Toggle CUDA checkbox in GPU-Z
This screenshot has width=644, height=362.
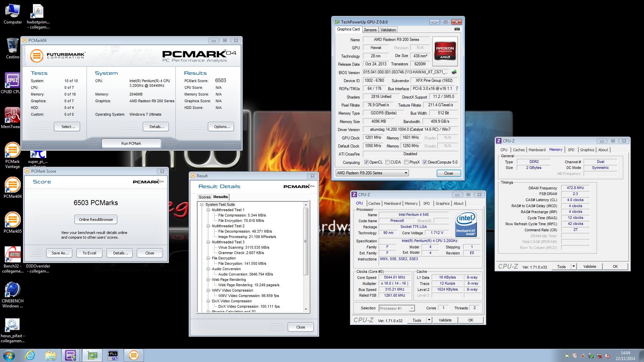(387, 162)
